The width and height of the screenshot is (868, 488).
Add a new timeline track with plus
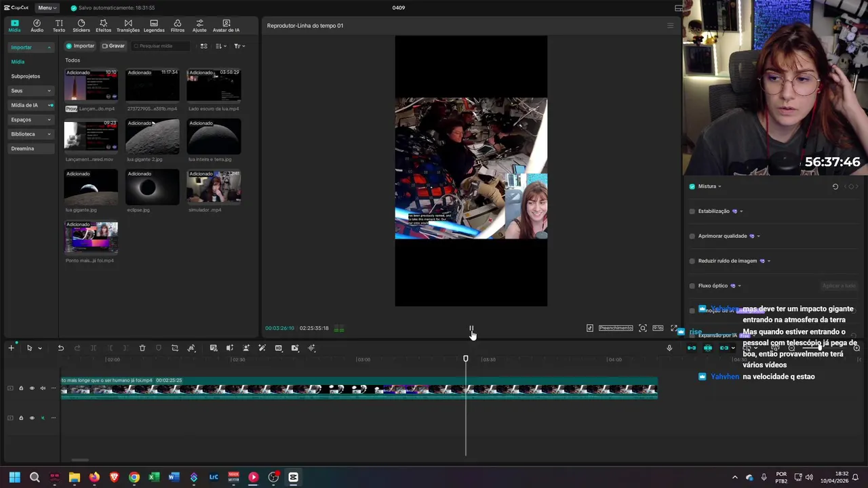tap(11, 348)
